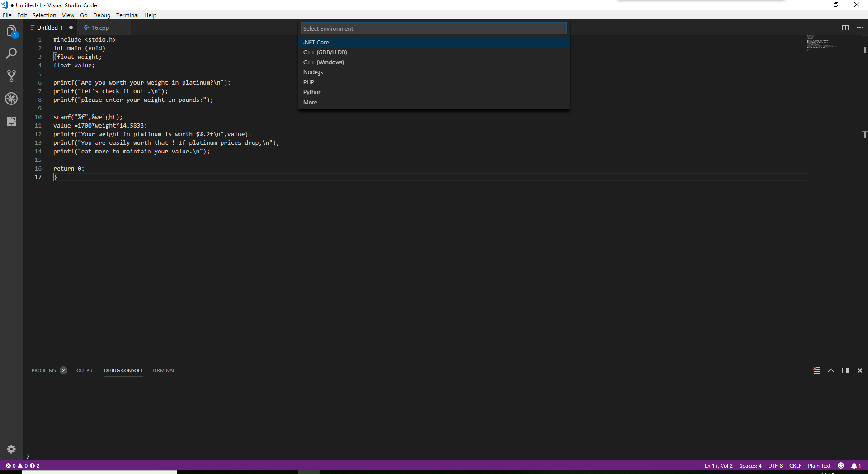
Task: Switch to the Problems panel tab
Action: coord(49,370)
